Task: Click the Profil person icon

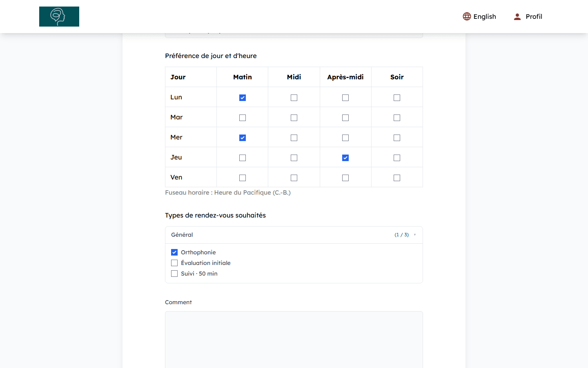Action: 517,16
